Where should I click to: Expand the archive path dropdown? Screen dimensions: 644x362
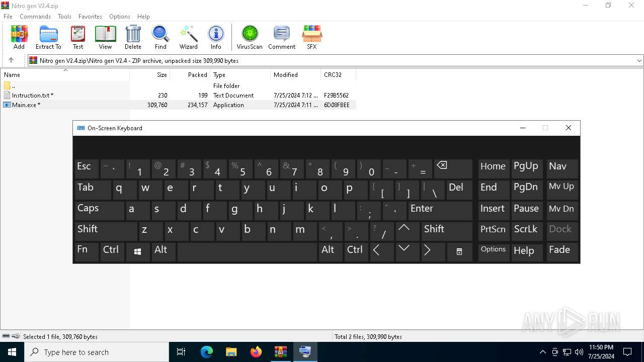tap(639, 60)
